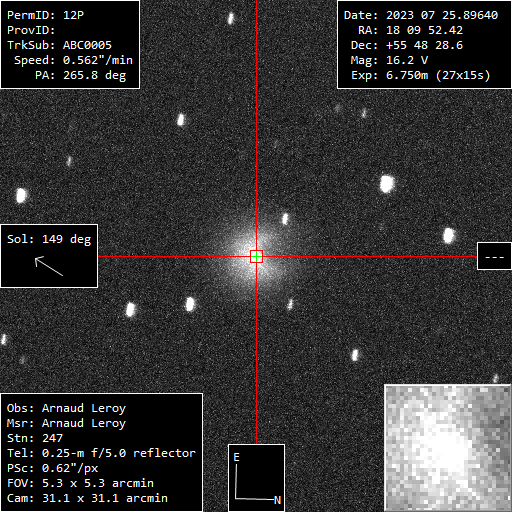Click the E/N compass orientation indicator
This screenshot has width=512, height=512.
pyautogui.click(x=256, y=478)
